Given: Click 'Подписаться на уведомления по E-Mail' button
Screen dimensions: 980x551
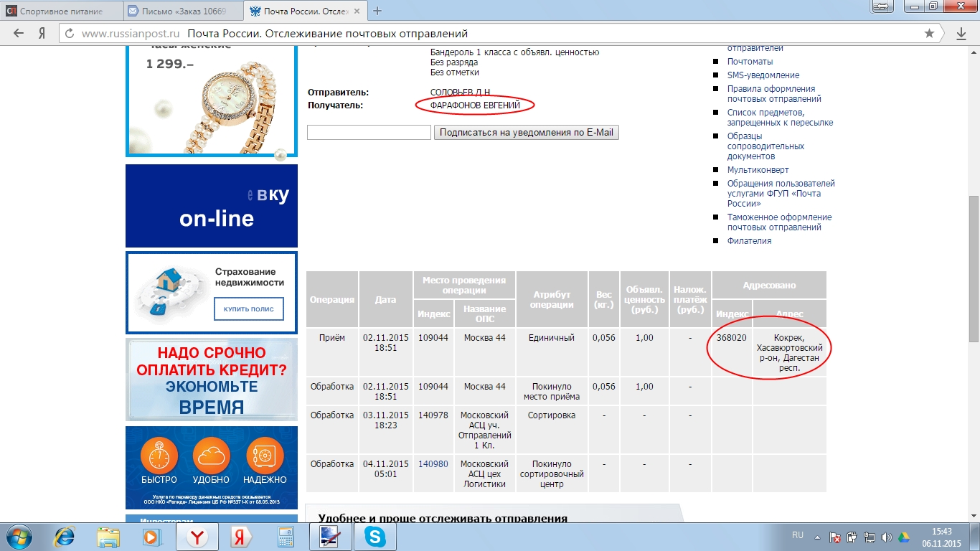Looking at the screenshot, I should pyautogui.click(x=526, y=133).
